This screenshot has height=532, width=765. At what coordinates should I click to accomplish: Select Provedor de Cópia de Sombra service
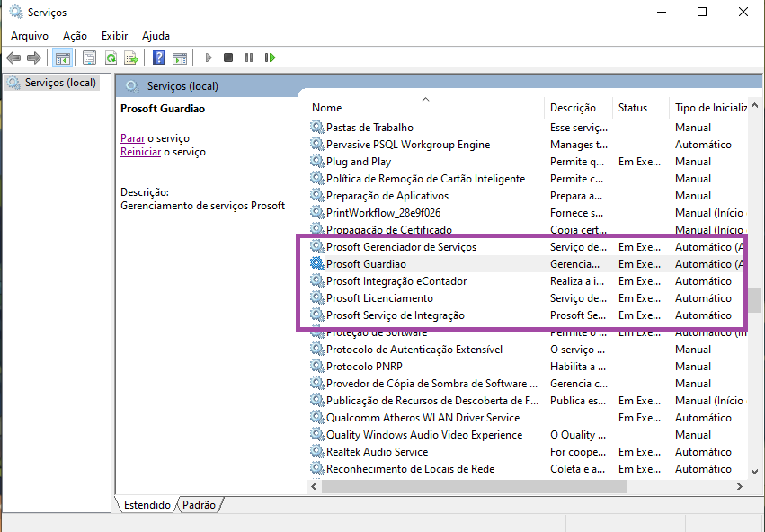[x=529, y=384]
